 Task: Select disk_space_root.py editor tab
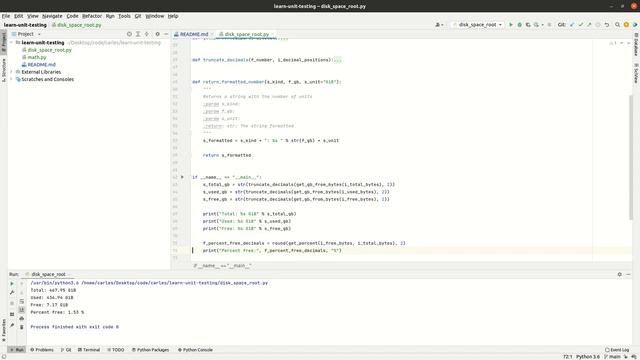pyautogui.click(x=246, y=34)
